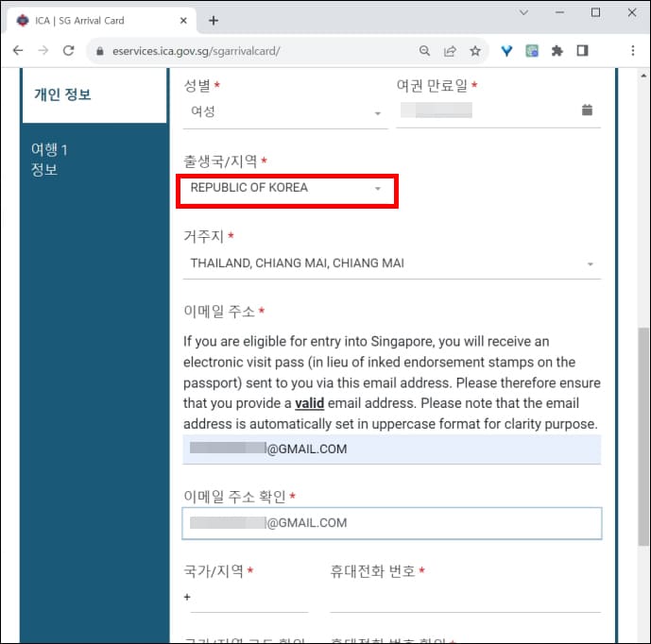
Task: Minimize the browser window
Action: click(x=559, y=12)
